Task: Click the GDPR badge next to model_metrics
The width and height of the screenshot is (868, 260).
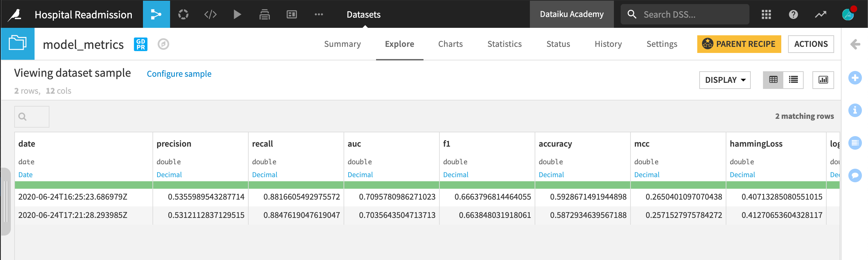Action: [141, 44]
